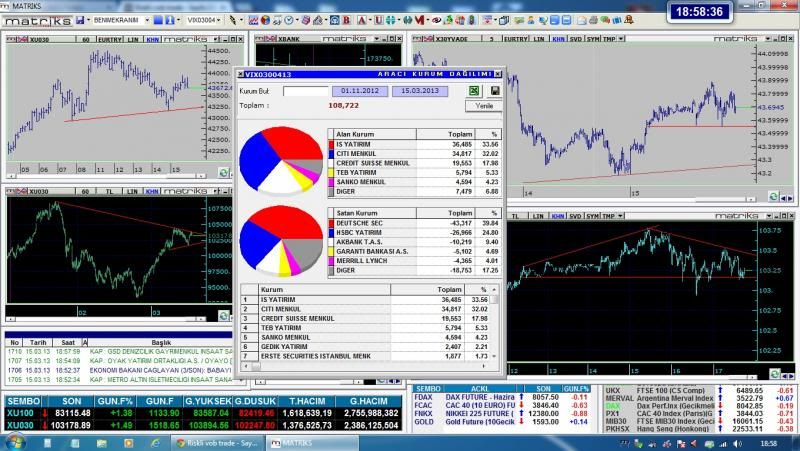
Task: Click the blank page icon in toolbar
Action: (582, 20)
